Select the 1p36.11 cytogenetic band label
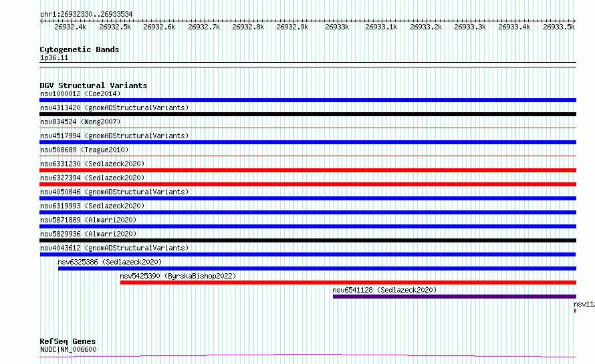595x364 pixels. tap(54, 58)
